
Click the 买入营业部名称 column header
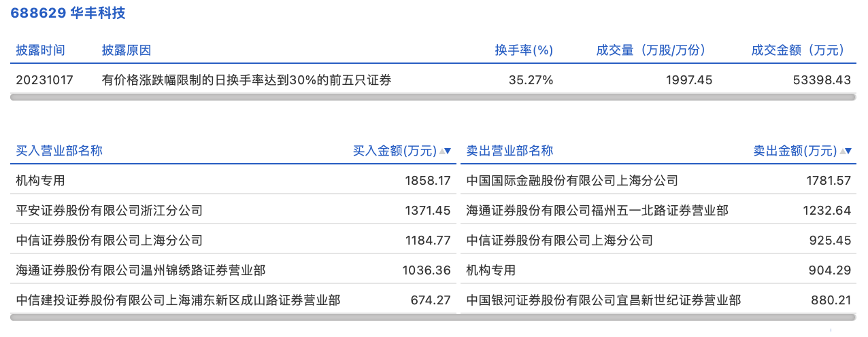point(59,151)
